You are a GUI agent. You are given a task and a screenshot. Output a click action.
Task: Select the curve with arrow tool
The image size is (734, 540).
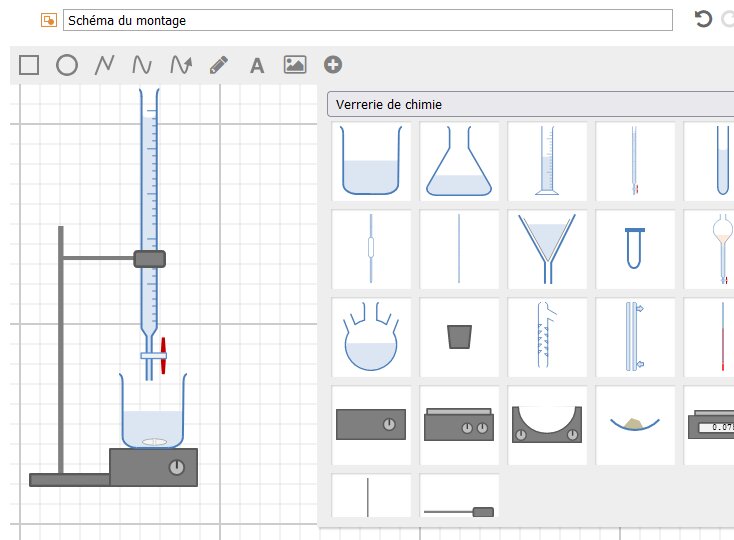(x=180, y=65)
